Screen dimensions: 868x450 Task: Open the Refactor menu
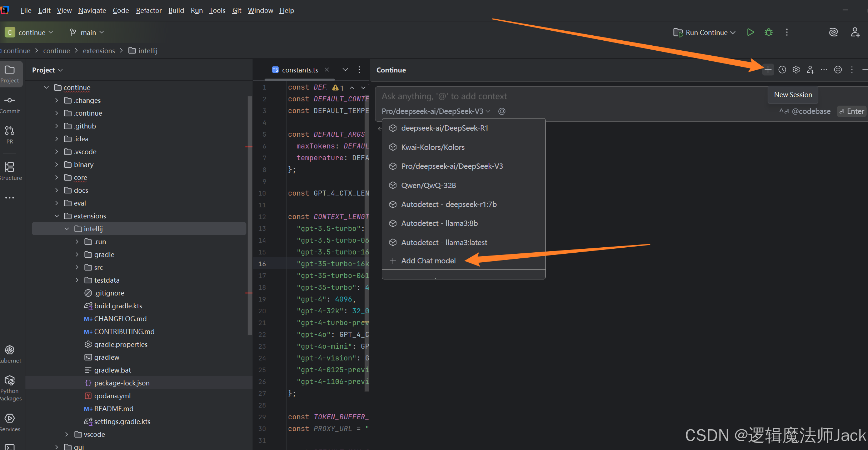click(x=149, y=10)
